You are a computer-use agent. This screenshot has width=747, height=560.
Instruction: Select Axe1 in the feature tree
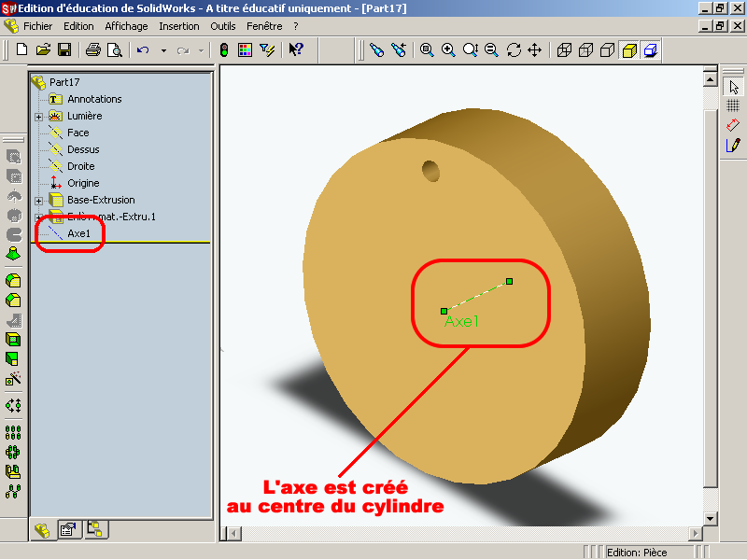pyautogui.click(x=78, y=233)
